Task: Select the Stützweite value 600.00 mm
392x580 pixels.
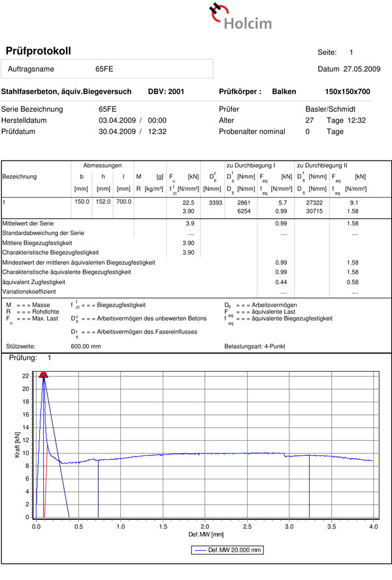Action: [x=86, y=346]
